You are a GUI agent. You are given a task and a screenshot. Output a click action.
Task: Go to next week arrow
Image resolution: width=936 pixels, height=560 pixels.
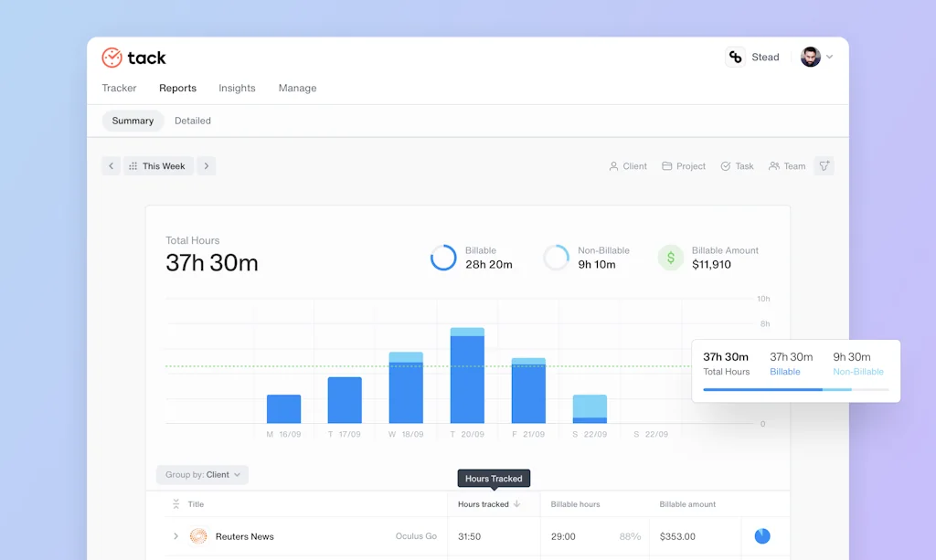(x=207, y=165)
